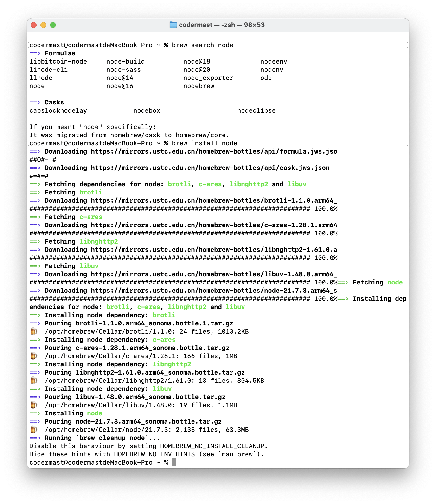Click the 'If you meant "node" specifically:' line
This screenshot has height=504, width=436.
(93, 127)
